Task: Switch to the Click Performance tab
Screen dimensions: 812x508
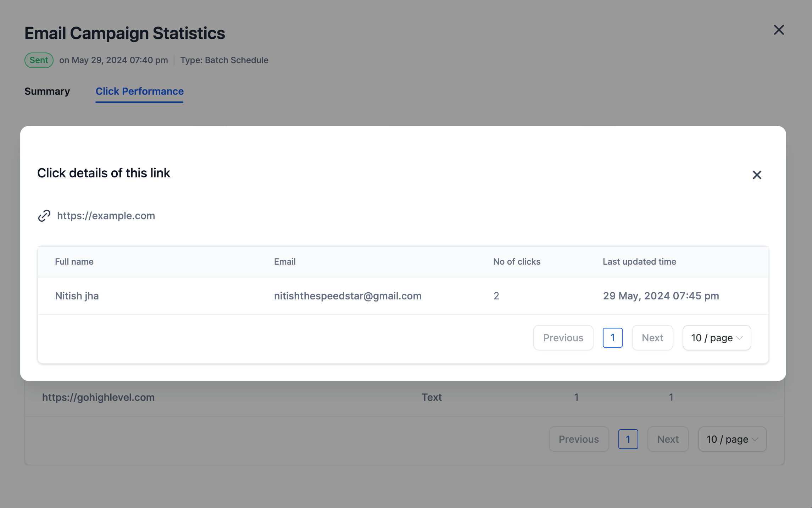Action: click(139, 91)
